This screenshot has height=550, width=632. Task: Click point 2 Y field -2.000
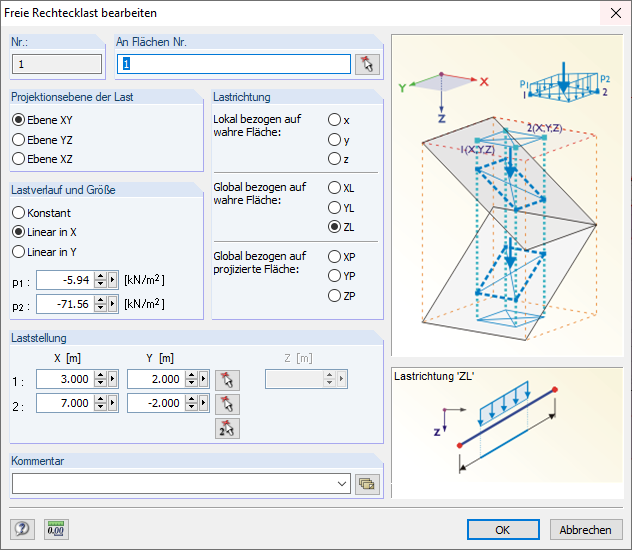click(x=157, y=403)
